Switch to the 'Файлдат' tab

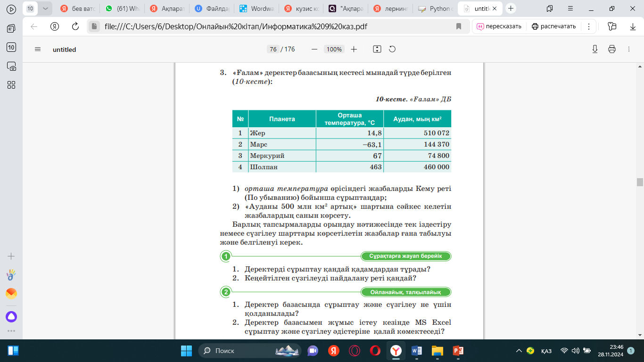[212, 8]
